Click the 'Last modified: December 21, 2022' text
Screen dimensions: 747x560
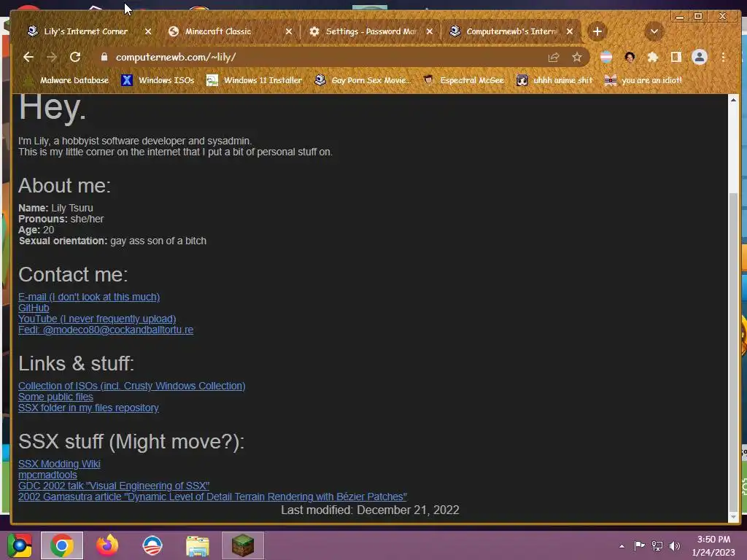(370, 510)
